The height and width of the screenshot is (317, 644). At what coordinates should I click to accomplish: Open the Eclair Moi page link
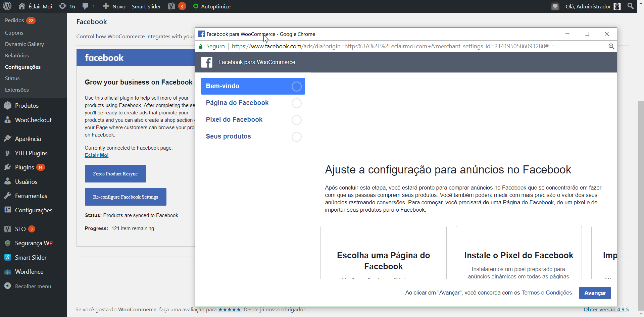(x=97, y=155)
